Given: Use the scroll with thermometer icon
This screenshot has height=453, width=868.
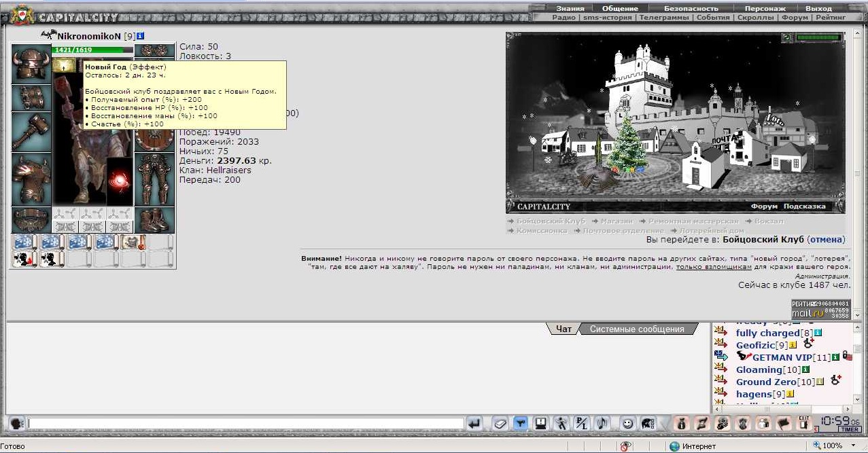Looking at the screenshot, I should click(x=133, y=242).
